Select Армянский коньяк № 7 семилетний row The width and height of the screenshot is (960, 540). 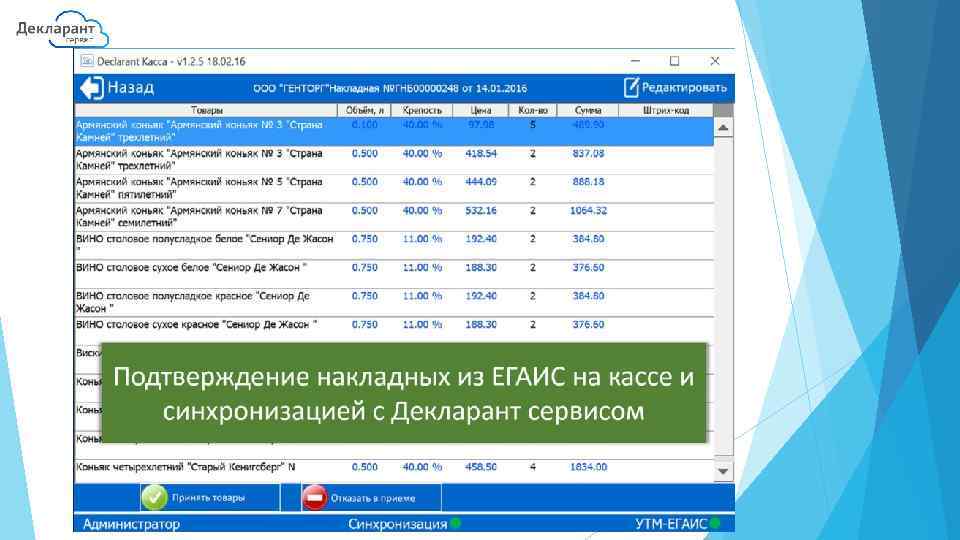(x=394, y=217)
